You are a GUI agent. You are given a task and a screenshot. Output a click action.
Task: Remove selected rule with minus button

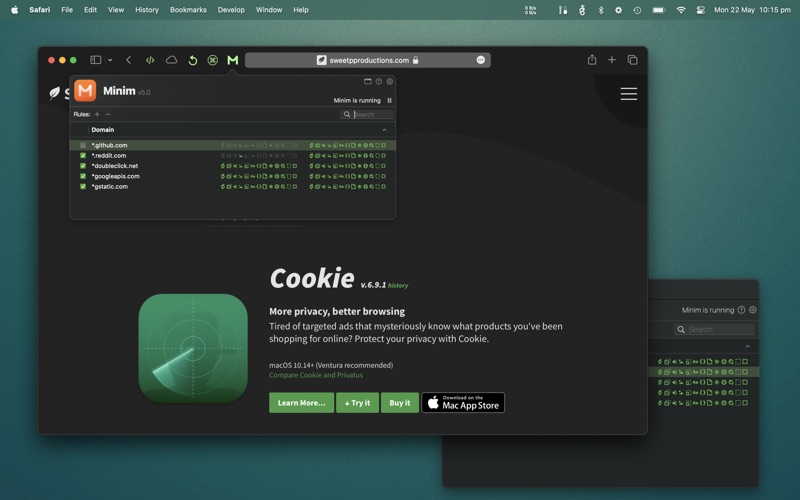[x=108, y=114]
